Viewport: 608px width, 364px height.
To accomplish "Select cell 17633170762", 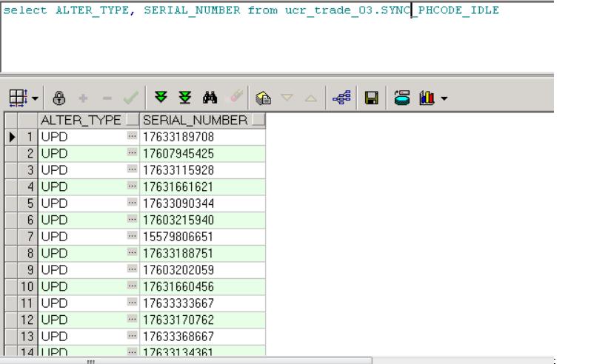I will pos(203,320).
